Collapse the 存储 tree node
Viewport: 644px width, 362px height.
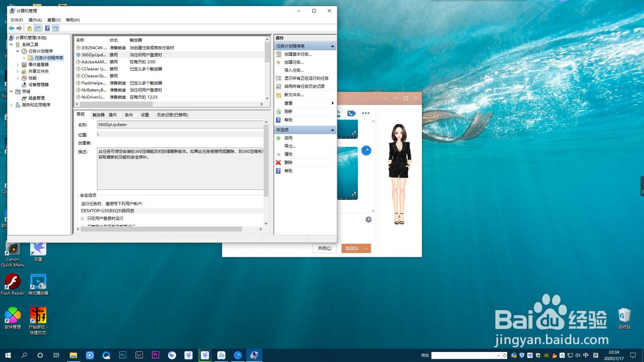[x=11, y=91]
